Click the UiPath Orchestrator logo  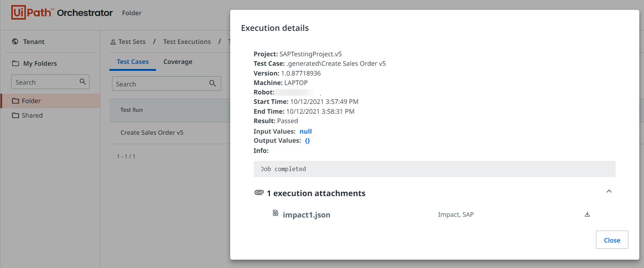(62, 13)
